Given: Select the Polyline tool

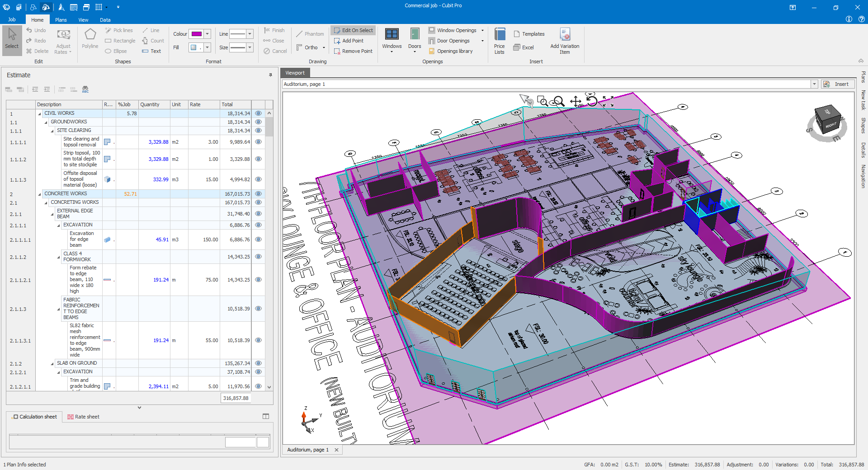Looking at the screenshot, I should tap(90, 40).
